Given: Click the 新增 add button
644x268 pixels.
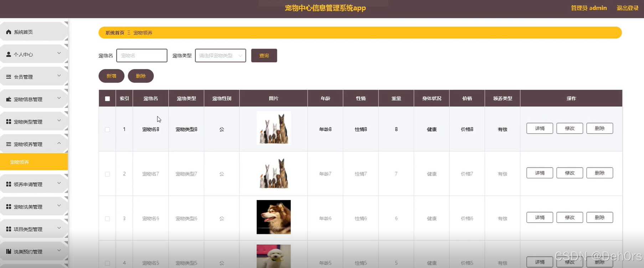Looking at the screenshot, I should pos(112,76).
